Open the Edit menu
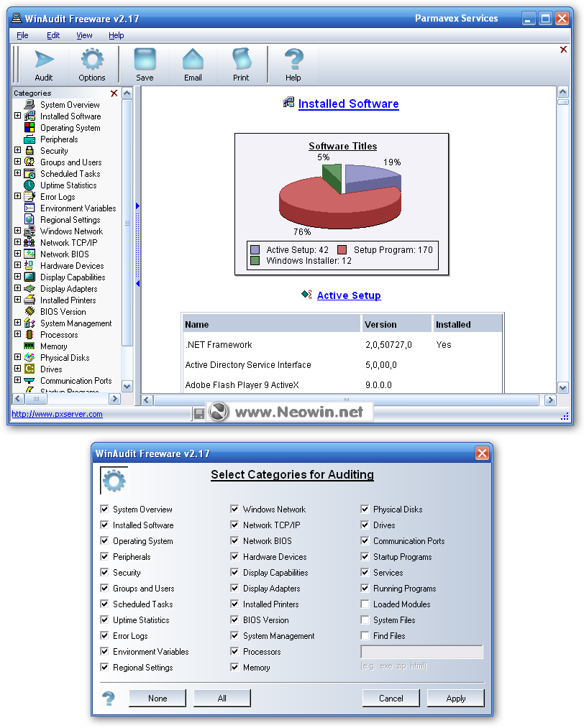The height and width of the screenshot is (728, 584). pyautogui.click(x=53, y=35)
